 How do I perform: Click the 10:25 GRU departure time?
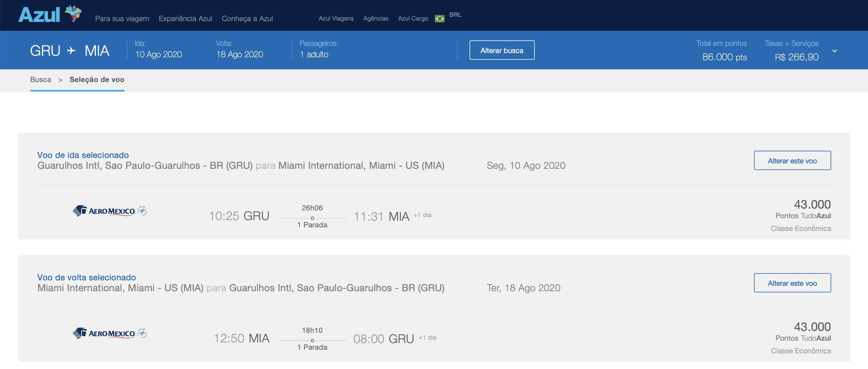(239, 216)
